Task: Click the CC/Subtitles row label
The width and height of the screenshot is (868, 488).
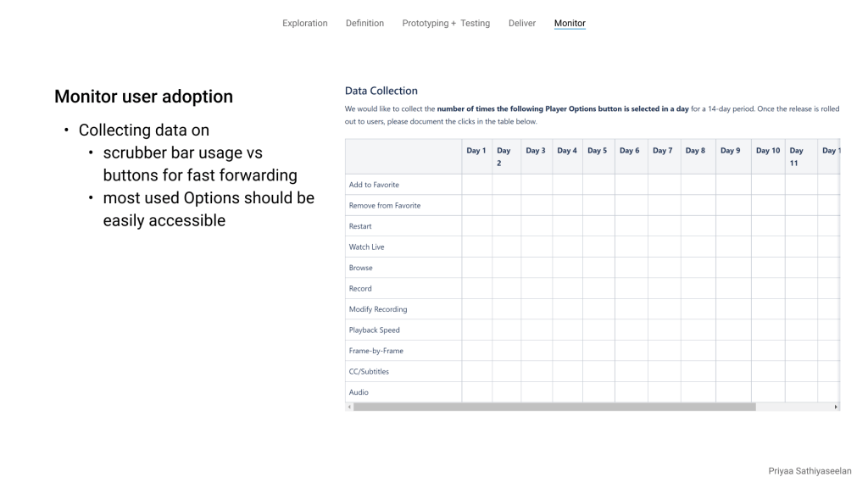Action: tap(369, 372)
